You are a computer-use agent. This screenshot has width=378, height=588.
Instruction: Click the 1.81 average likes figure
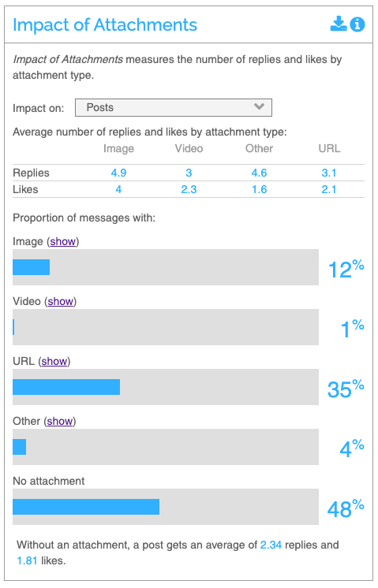[27, 561]
